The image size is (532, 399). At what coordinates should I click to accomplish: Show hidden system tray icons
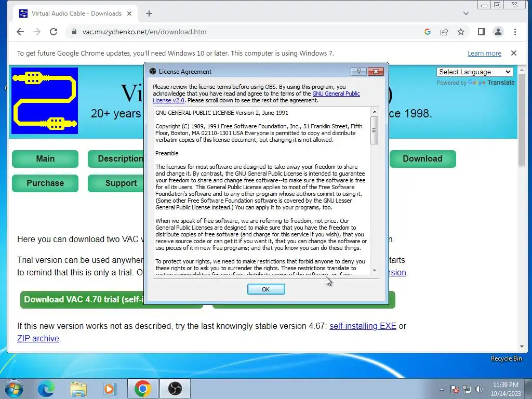tap(442, 389)
